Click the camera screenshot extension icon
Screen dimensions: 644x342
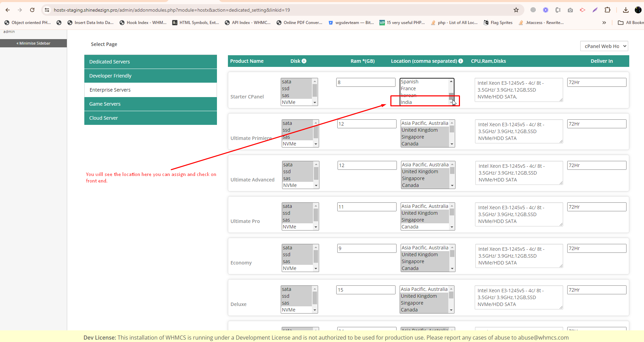point(570,10)
